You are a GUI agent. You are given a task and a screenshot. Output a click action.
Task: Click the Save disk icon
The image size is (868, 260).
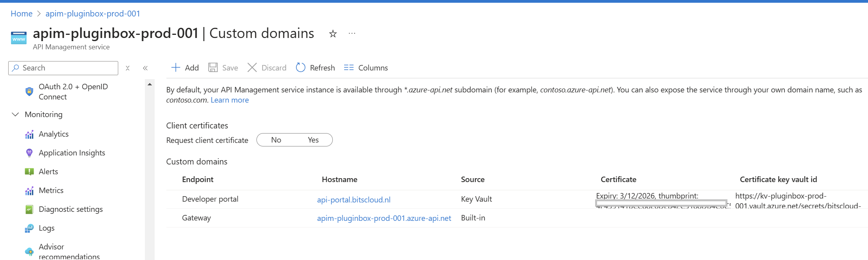point(213,68)
